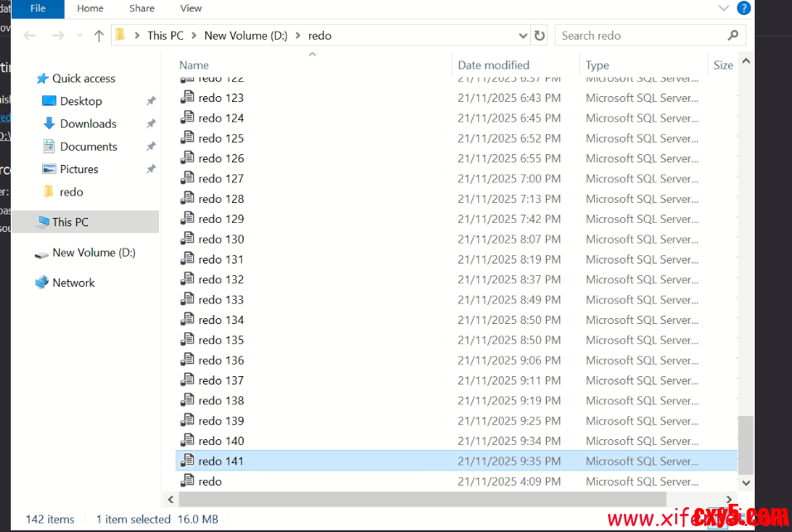This screenshot has height=532, width=792.
Task: Open Downloads from the Quick access list
Action: click(88, 123)
